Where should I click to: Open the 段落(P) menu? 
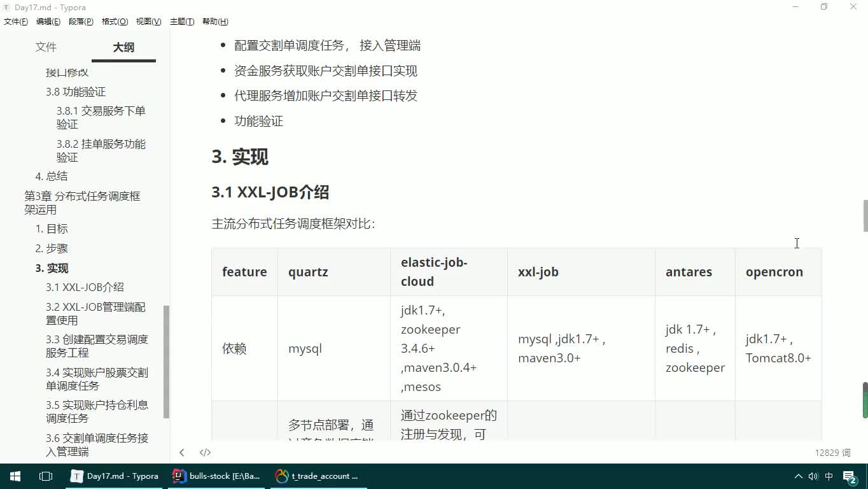tap(81, 22)
